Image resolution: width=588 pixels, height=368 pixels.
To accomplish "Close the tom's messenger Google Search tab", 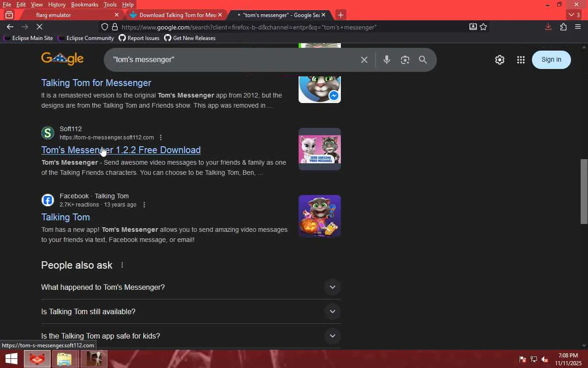I will click(x=323, y=15).
